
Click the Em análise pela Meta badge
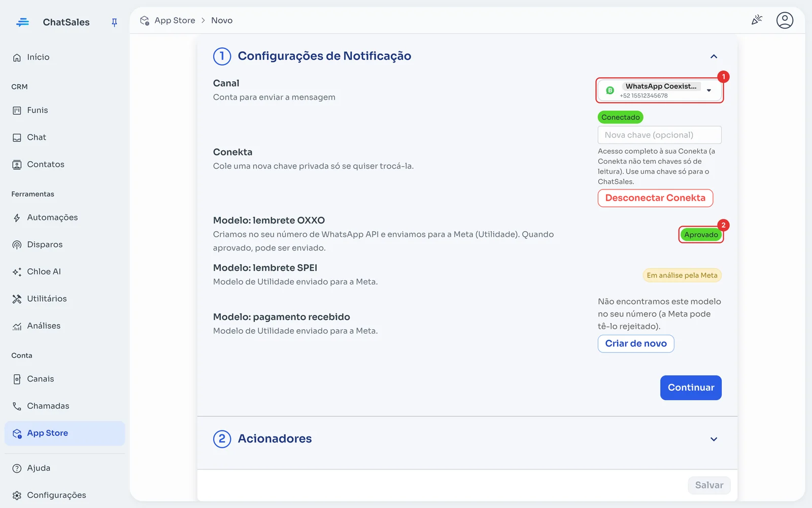[682, 275]
